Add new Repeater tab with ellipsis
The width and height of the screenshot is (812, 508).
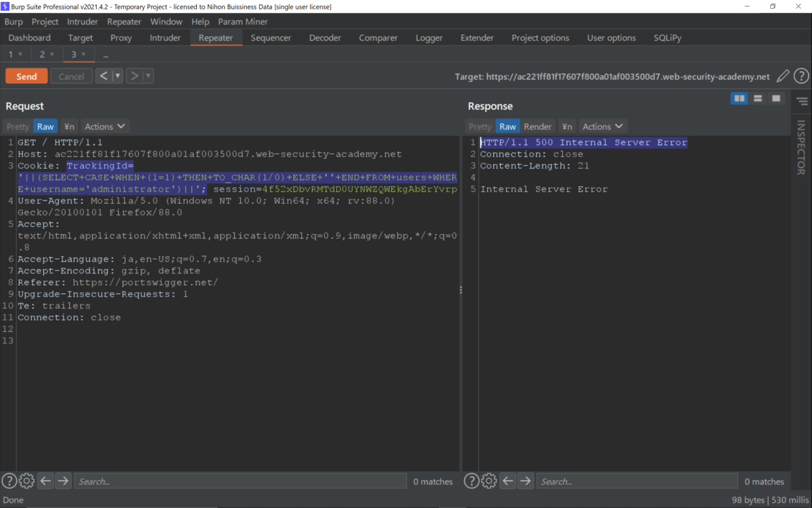point(106,55)
